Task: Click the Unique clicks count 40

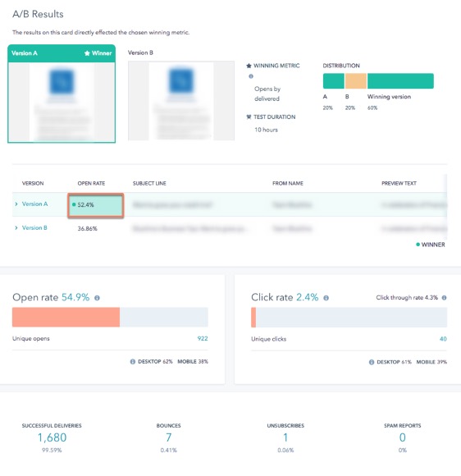Action: click(443, 339)
